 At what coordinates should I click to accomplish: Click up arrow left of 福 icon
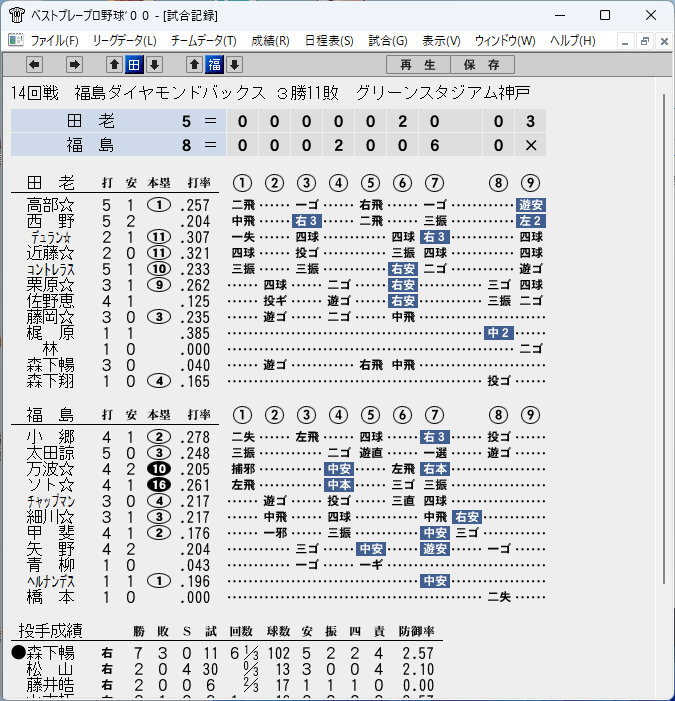[194, 65]
